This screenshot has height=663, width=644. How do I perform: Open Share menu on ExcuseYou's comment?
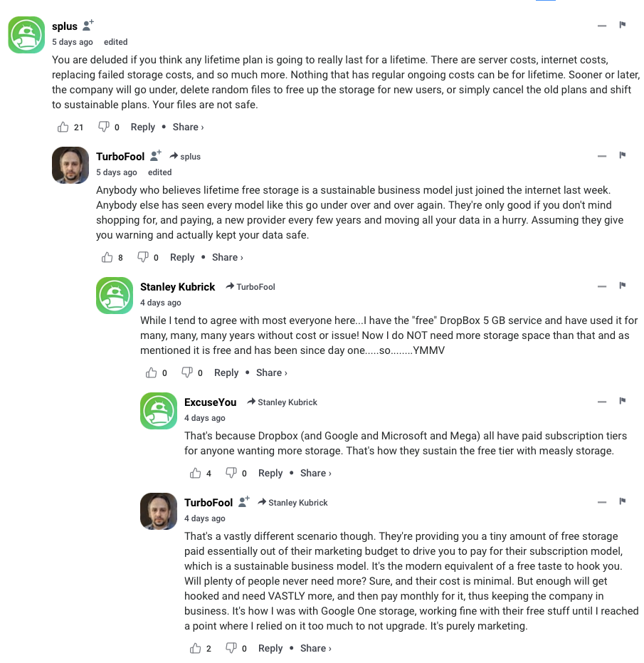(x=315, y=473)
